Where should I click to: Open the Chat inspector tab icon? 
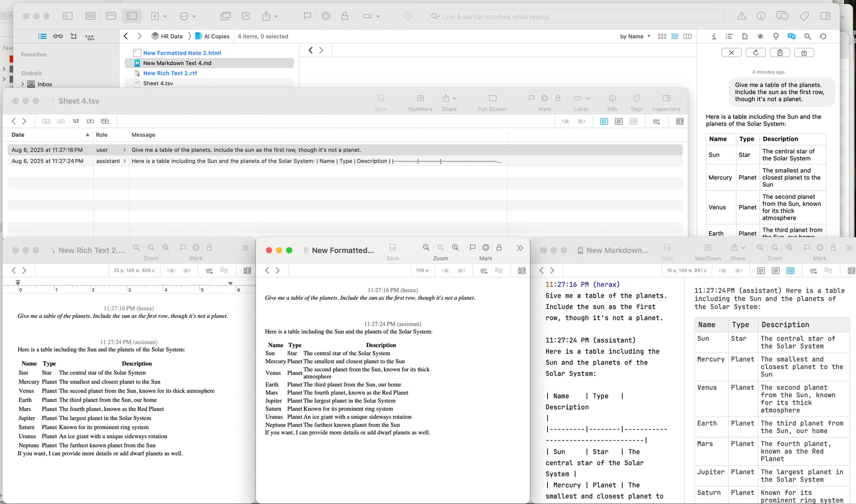791,37
